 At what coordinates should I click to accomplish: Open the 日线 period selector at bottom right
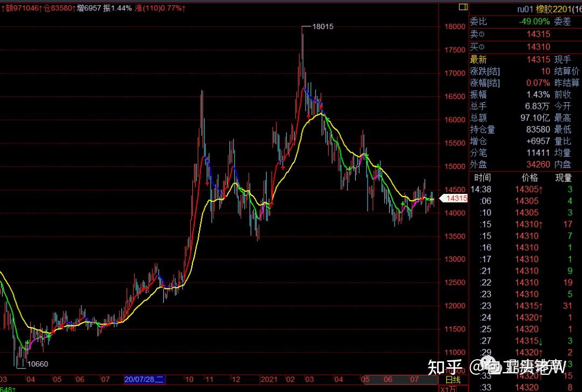coord(454,380)
